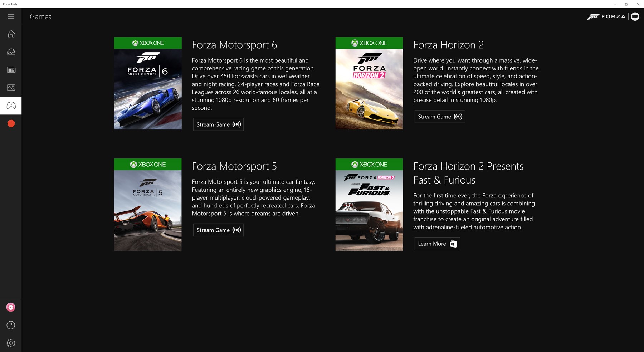
Task: Stream Game for Forza Horizon 2
Action: pos(440,117)
